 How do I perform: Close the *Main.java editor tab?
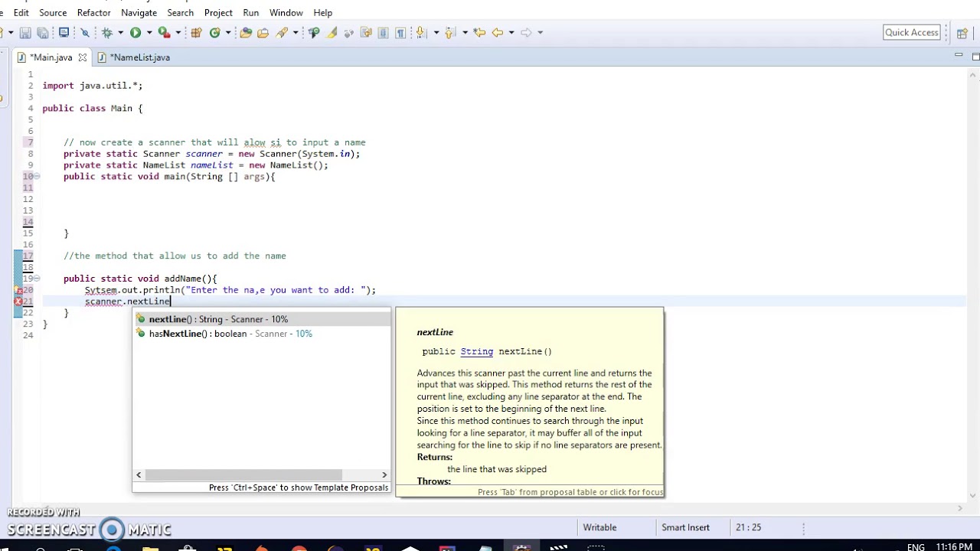[82, 57]
